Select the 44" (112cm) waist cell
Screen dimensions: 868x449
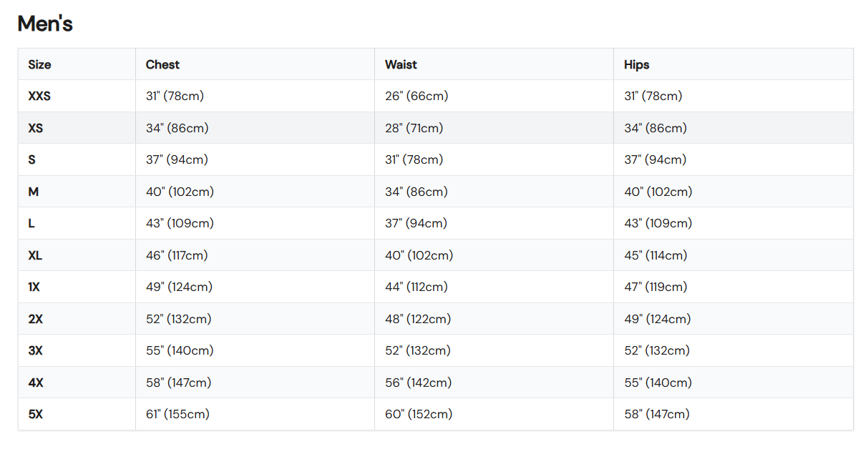click(x=416, y=287)
